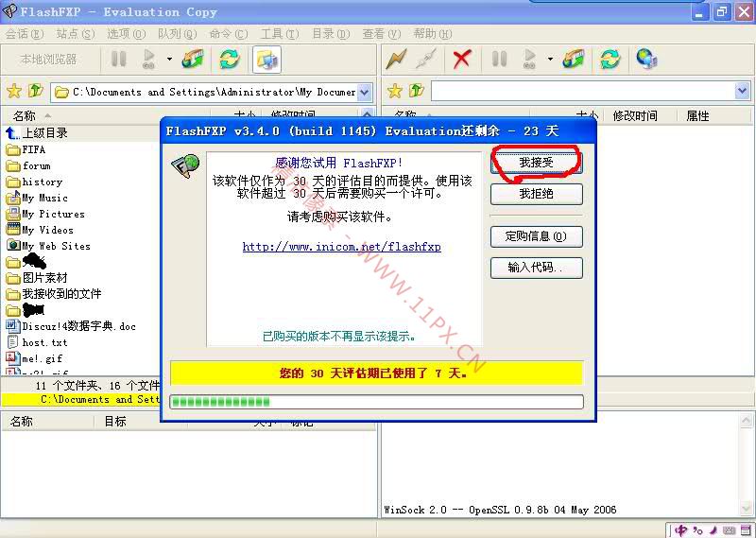Expand the local path dropdown
The image size is (756, 538).
pos(365,92)
